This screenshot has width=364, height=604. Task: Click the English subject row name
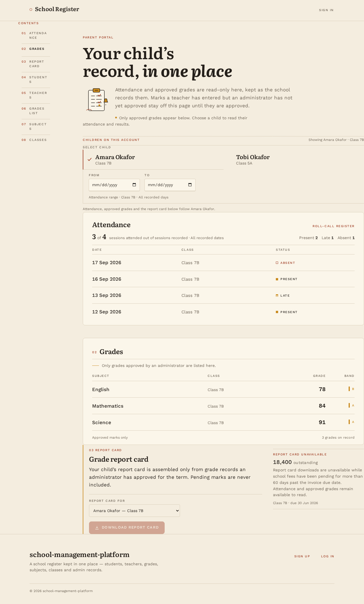pyautogui.click(x=101, y=389)
